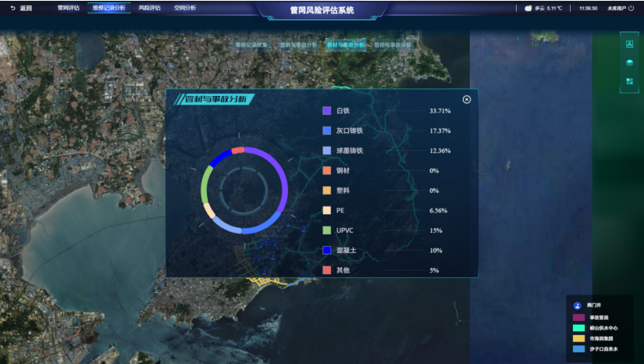Click the layers stack tool icon

click(x=629, y=62)
